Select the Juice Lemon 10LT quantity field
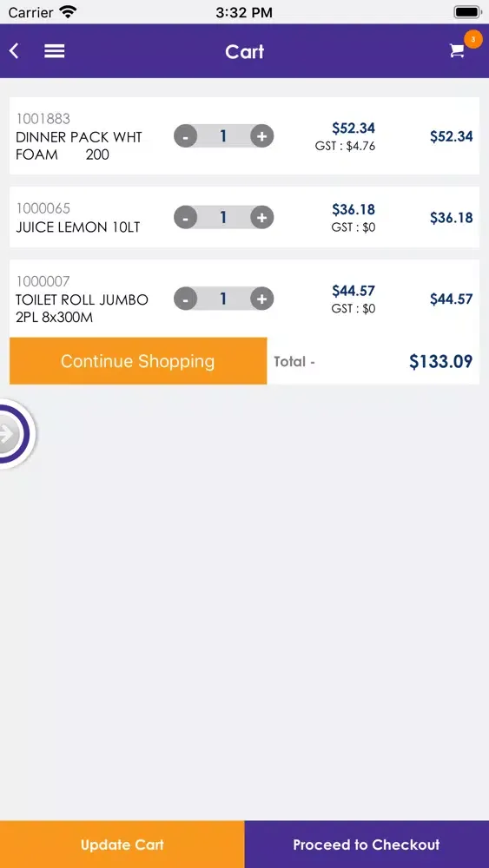 click(x=224, y=218)
